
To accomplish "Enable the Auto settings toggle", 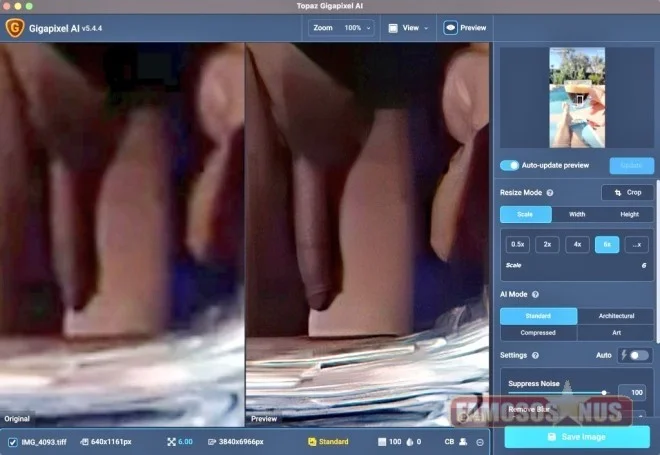I will 637,355.
